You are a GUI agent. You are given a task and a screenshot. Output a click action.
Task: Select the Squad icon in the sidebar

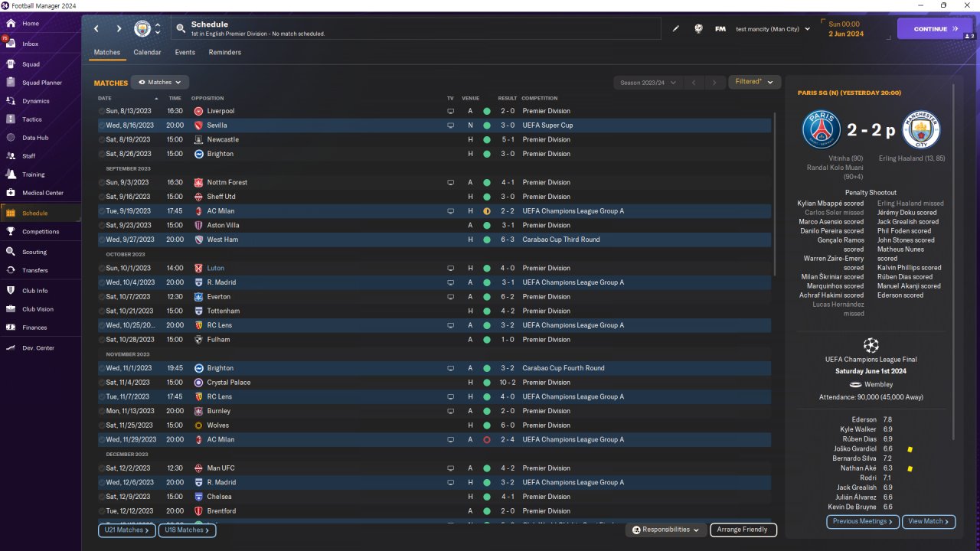[x=11, y=64]
